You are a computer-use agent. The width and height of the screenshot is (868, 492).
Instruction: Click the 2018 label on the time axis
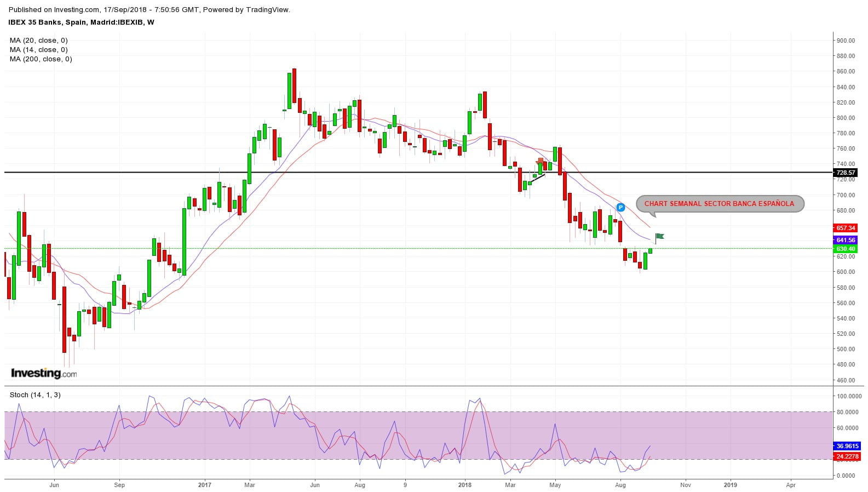click(464, 485)
